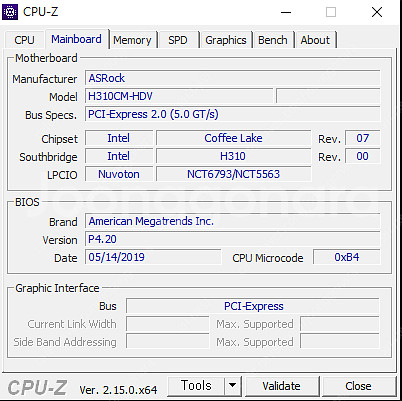Select the Mainboard tab
Viewport: 402px width, 401px height.
[x=76, y=39]
